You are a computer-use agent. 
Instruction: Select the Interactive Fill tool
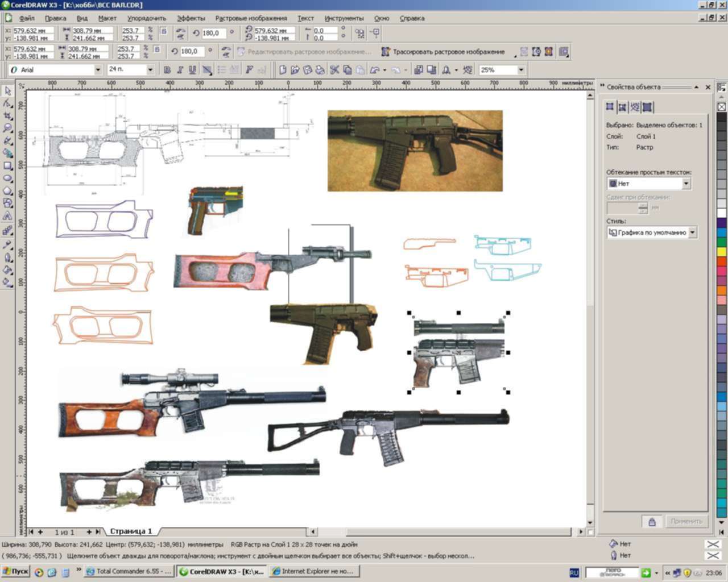click(7, 282)
